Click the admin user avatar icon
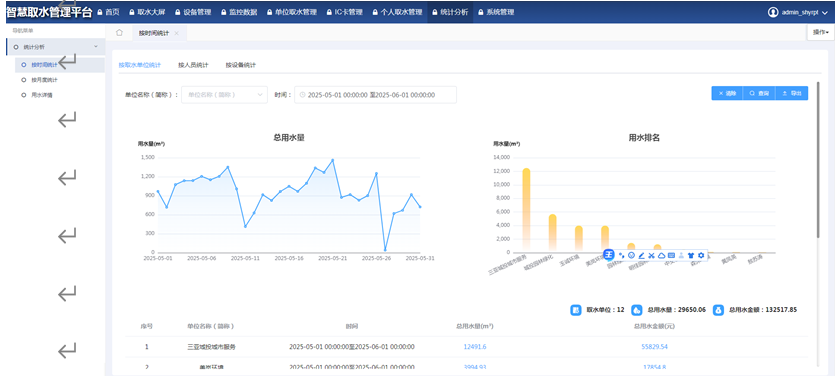 coord(773,12)
